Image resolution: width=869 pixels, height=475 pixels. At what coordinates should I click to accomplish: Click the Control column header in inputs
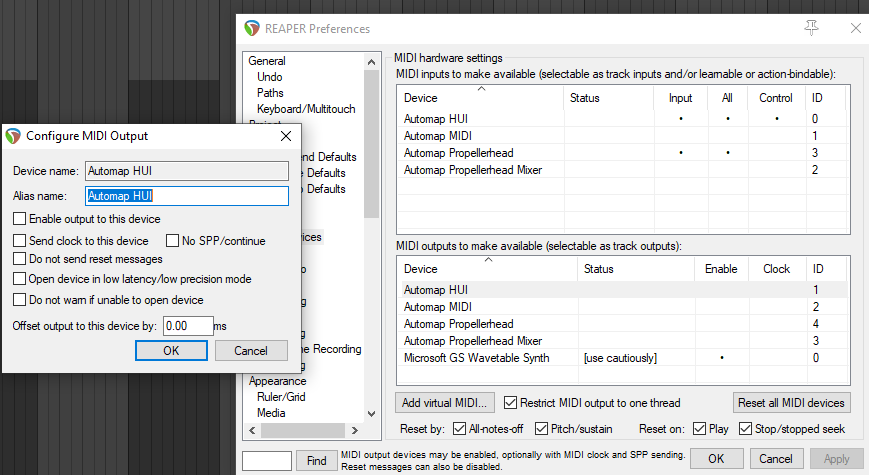coord(776,98)
